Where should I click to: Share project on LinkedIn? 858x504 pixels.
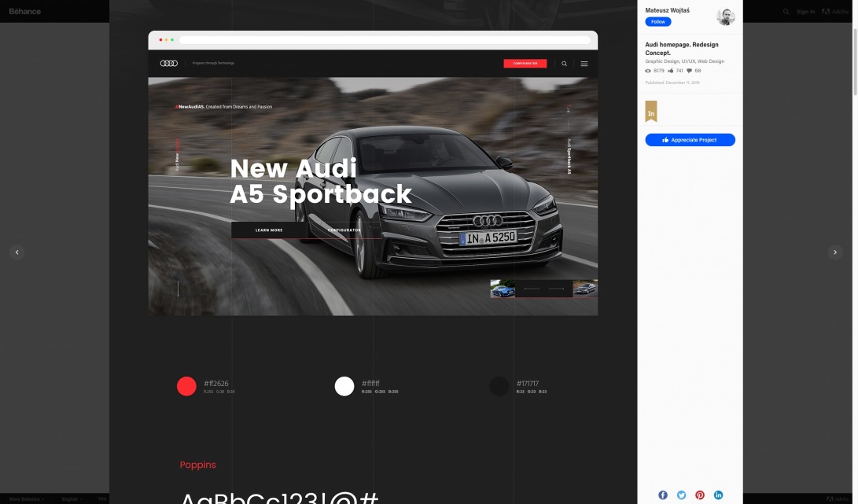click(718, 495)
